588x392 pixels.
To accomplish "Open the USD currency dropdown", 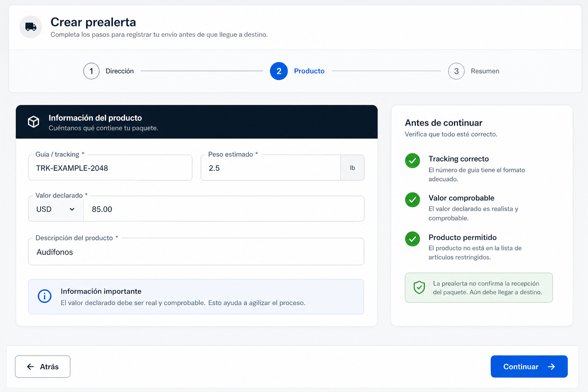I will [x=56, y=209].
